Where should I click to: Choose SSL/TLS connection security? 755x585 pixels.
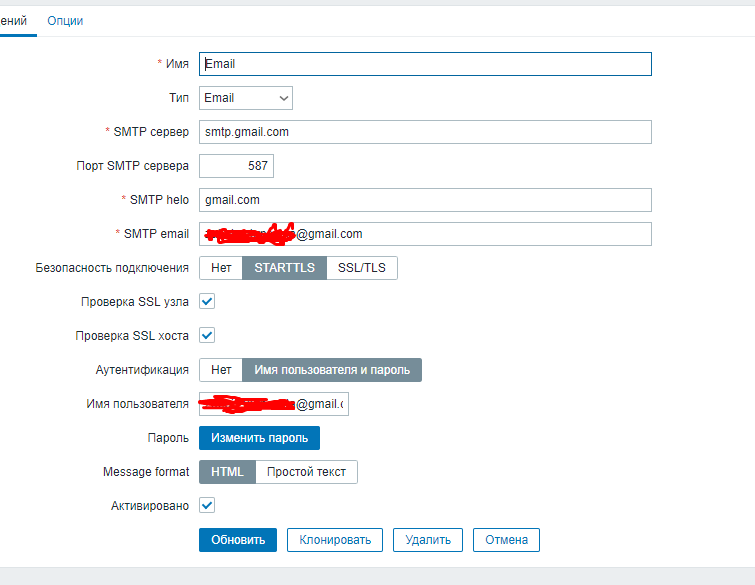pos(362,268)
